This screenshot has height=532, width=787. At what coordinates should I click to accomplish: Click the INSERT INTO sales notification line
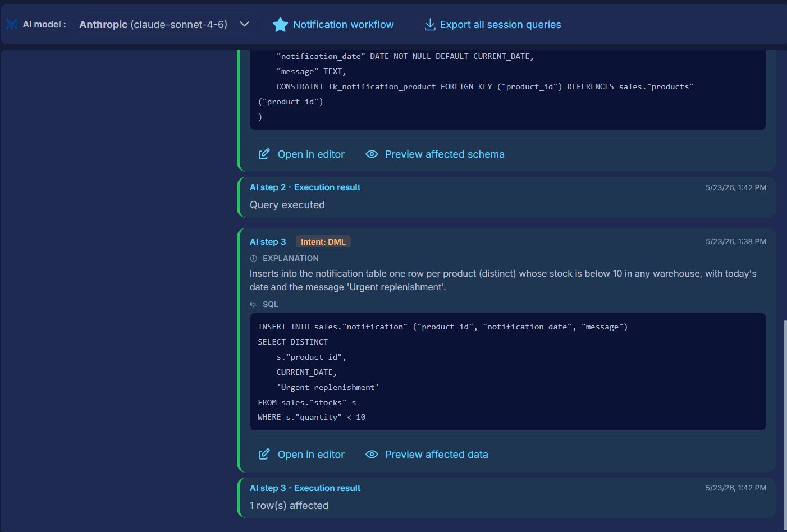coord(443,327)
